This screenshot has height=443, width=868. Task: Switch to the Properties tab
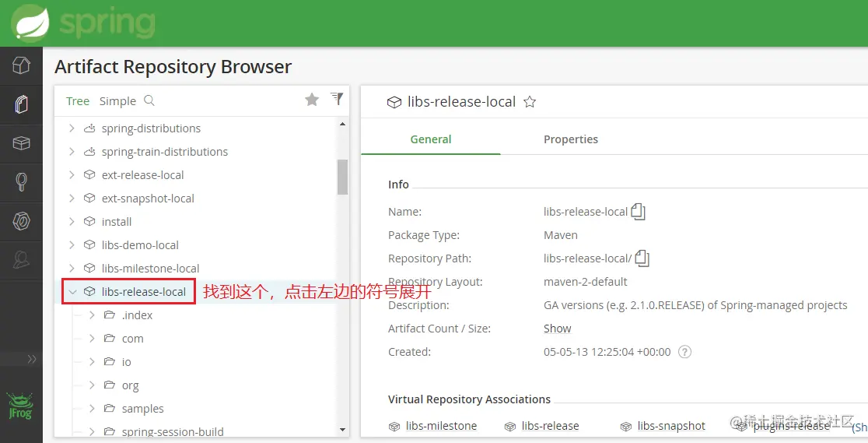click(571, 139)
